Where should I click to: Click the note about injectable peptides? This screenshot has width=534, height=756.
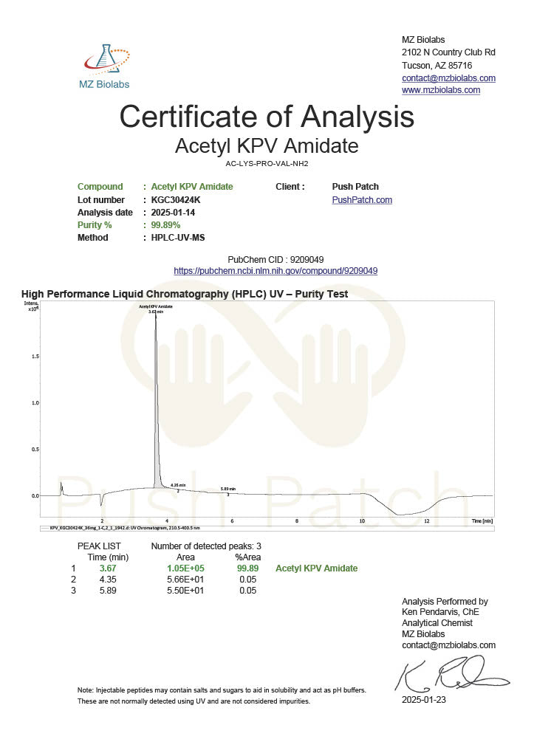click(x=222, y=695)
